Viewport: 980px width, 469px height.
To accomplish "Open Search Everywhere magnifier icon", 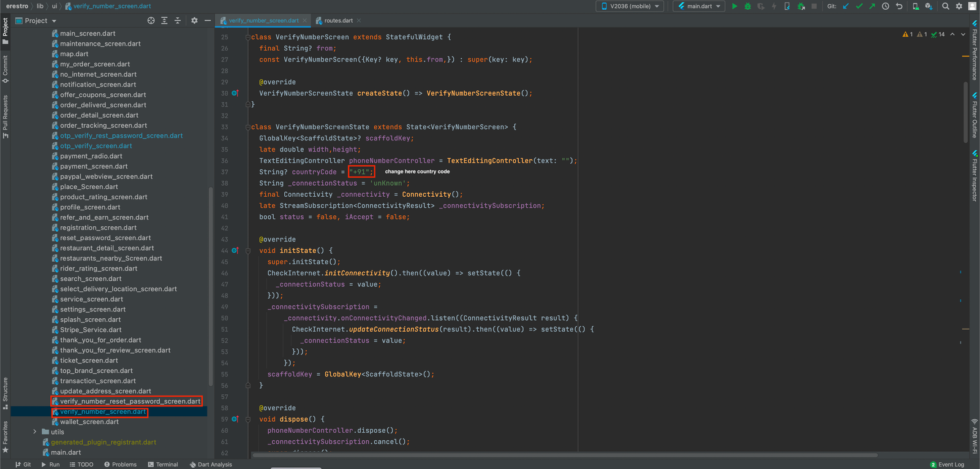I will click(946, 6).
